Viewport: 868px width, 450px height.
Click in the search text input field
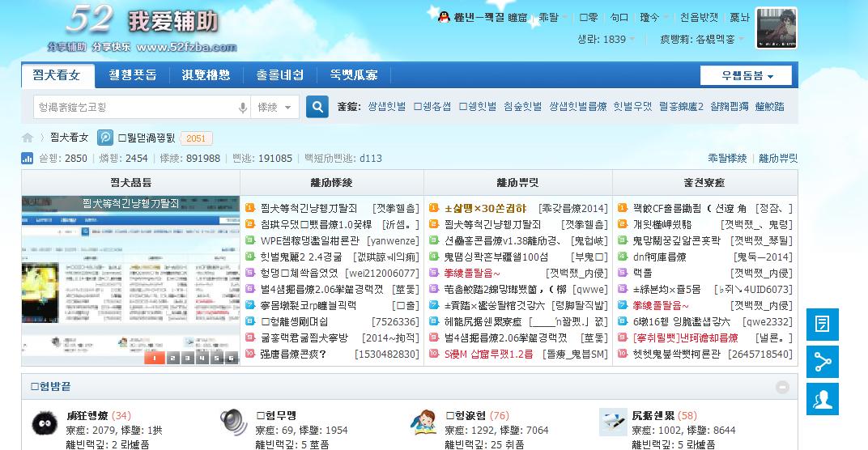click(134, 108)
